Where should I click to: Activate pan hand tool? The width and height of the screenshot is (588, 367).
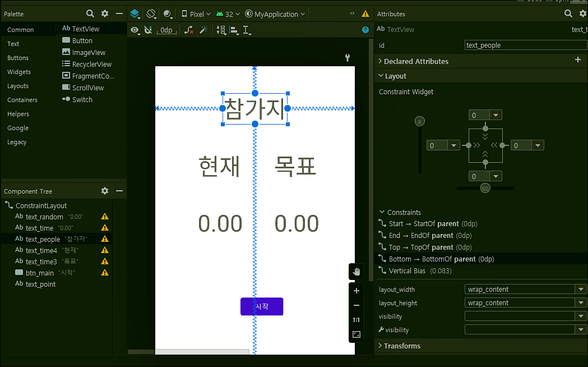pyautogui.click(x=356, y=272)
